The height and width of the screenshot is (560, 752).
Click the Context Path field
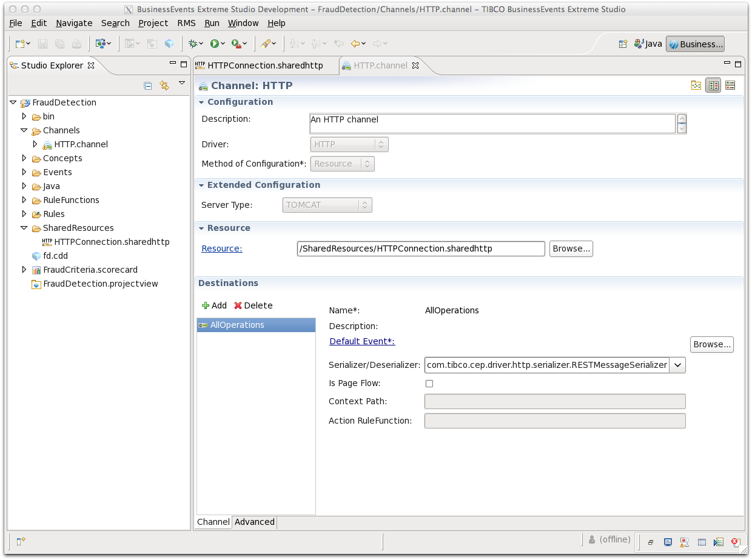(555, 401)
